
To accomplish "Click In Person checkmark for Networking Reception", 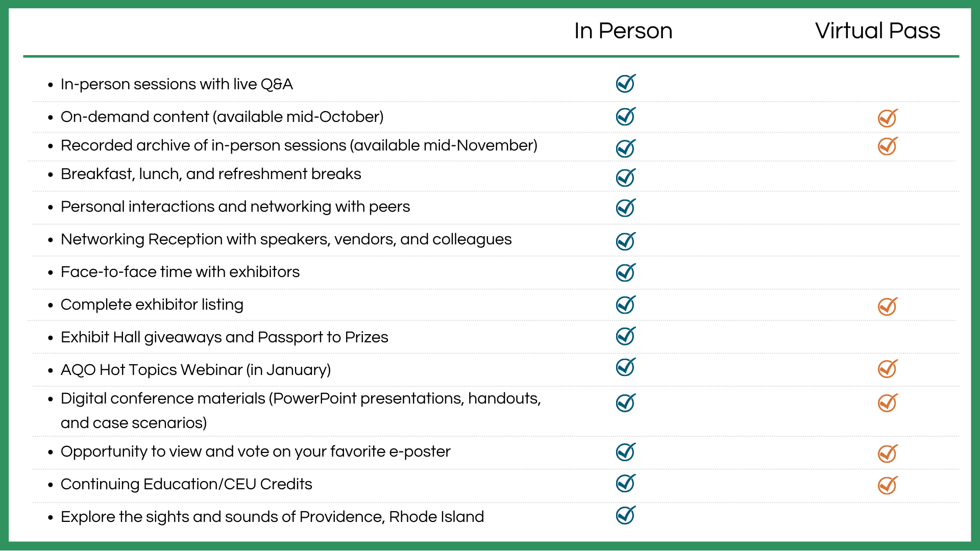I will tap(625, 241).
